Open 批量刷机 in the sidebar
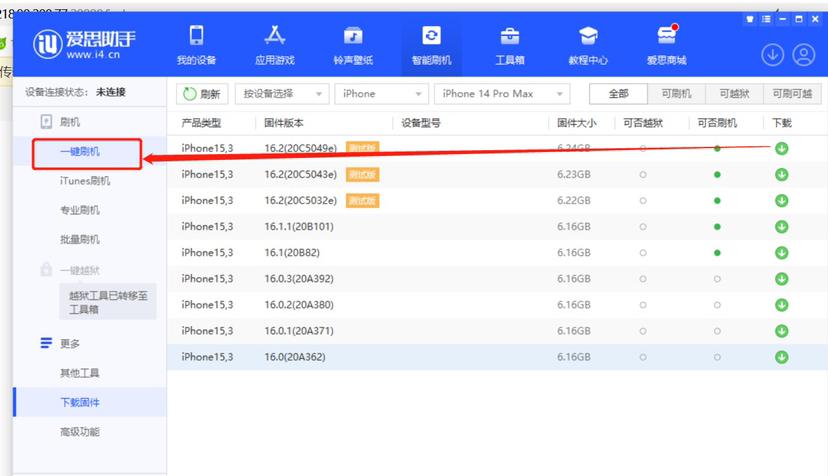 point(80,239)
